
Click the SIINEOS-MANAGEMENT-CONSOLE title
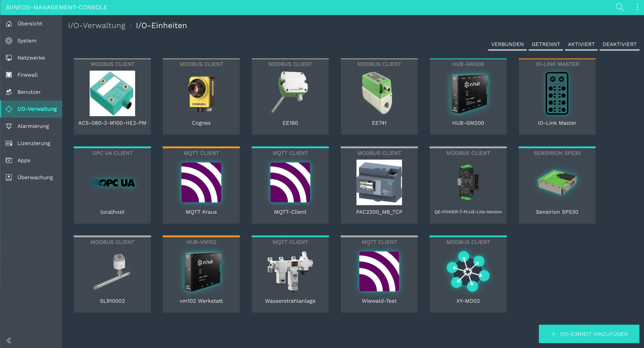point(57,7)
